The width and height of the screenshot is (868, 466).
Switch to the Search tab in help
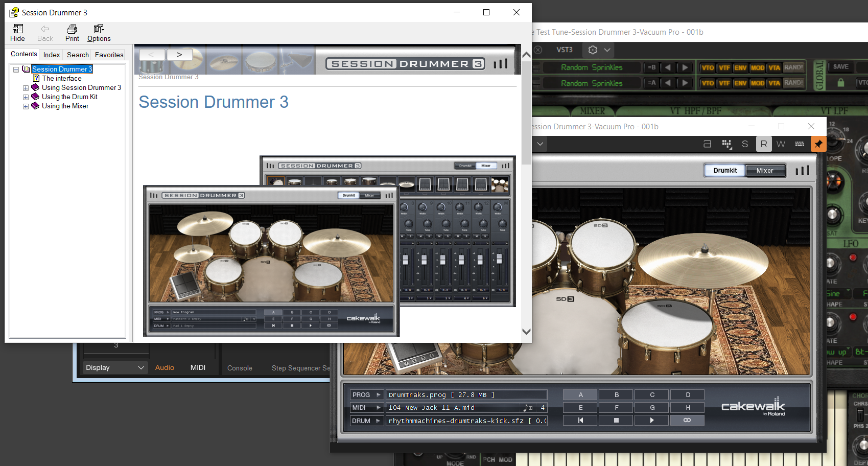click(x=78, y=55)
